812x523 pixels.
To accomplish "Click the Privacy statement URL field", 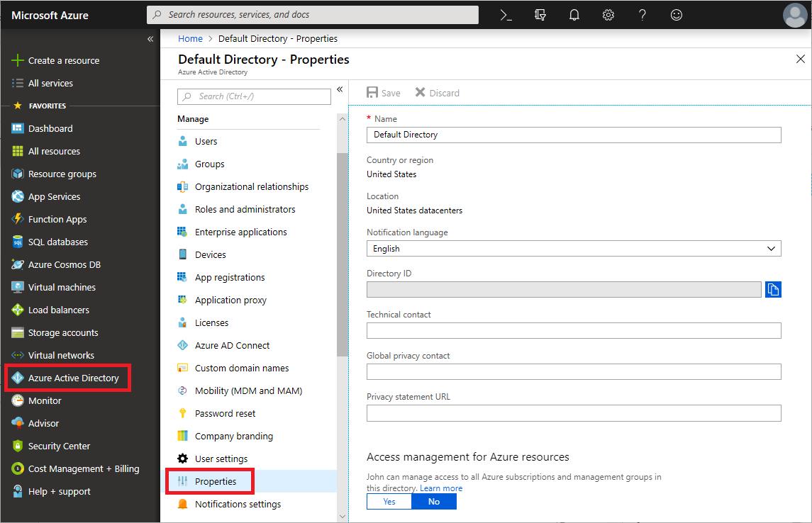I will click(x=574, y=413).
